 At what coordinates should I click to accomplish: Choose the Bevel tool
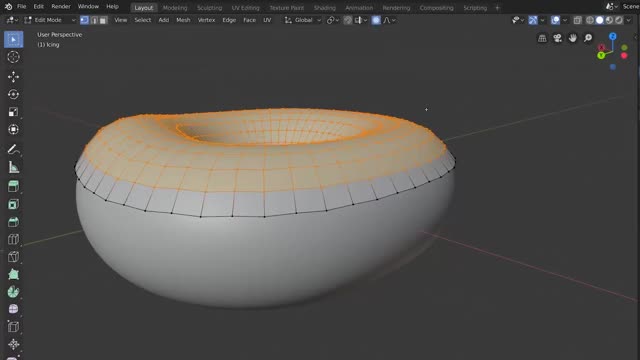[13, 222]
